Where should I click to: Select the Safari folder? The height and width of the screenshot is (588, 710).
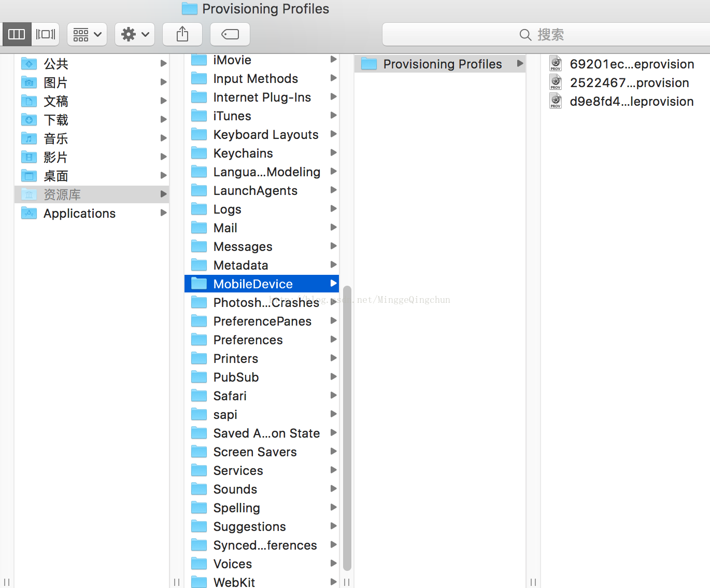point(230,396)
